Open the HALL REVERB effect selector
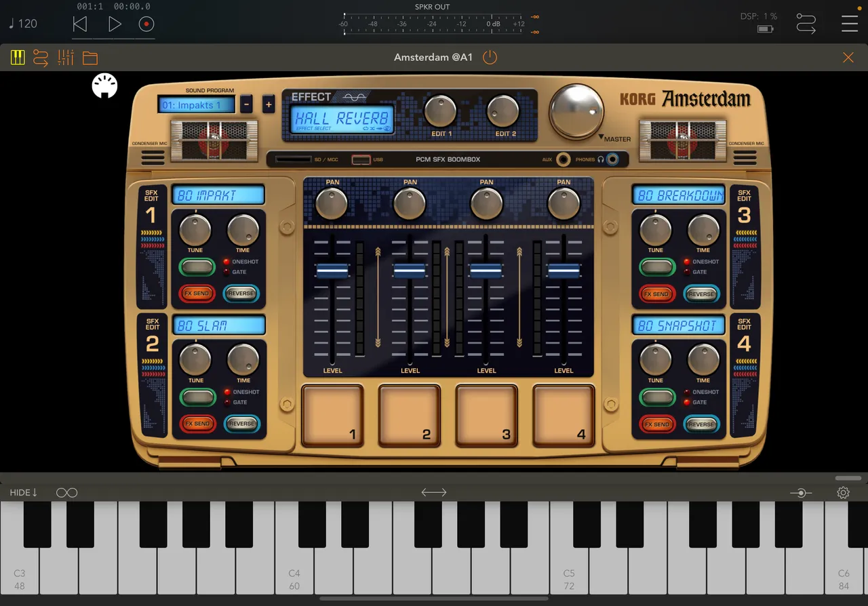868x606 pixels. (342, 119)
